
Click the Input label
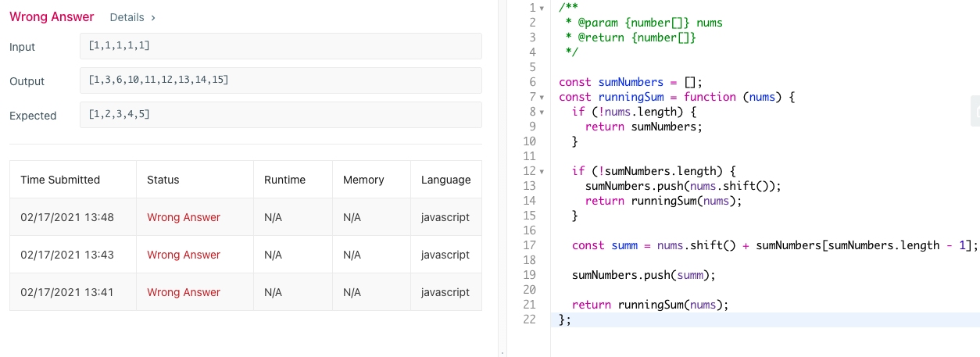pyautogui.click(x=23, y=47)
